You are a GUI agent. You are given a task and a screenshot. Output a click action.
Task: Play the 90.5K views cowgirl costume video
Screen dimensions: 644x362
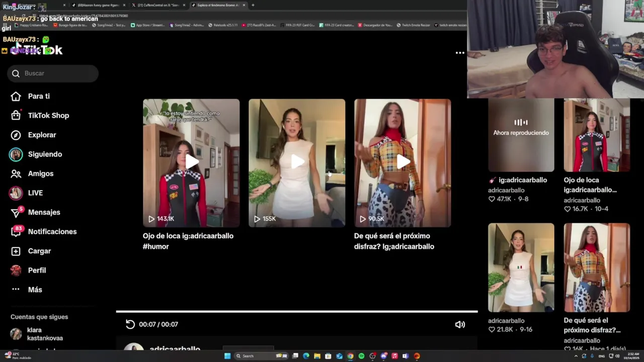[x=403, y=163]
